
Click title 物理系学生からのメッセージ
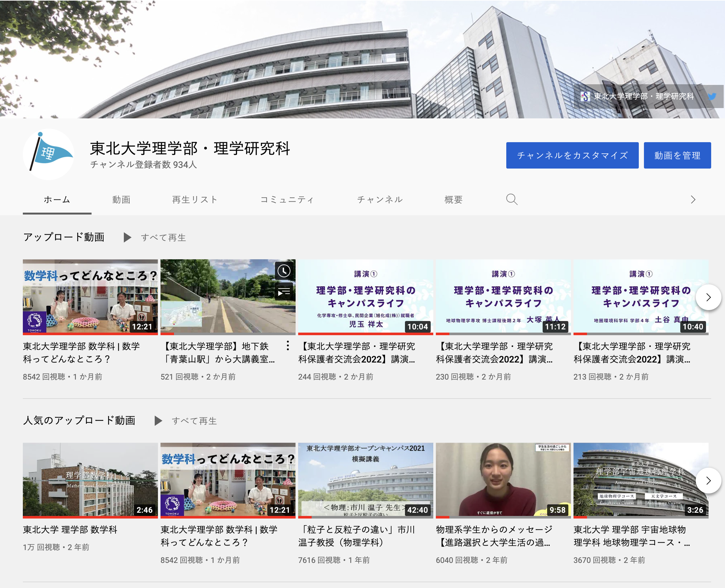(x=494, y=536)
